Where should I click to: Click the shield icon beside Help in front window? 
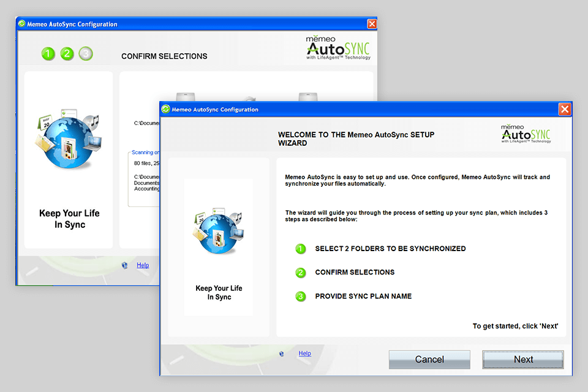[282, 354]
